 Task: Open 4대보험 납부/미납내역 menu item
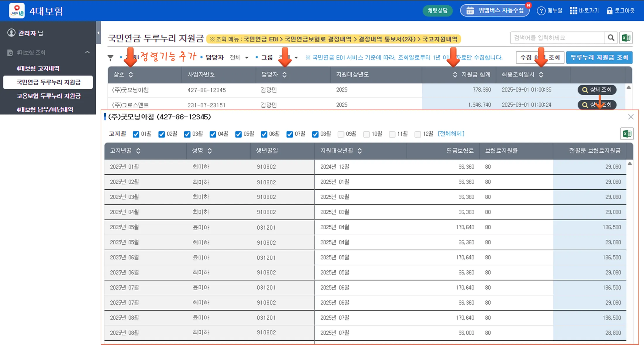pos(45,109)
